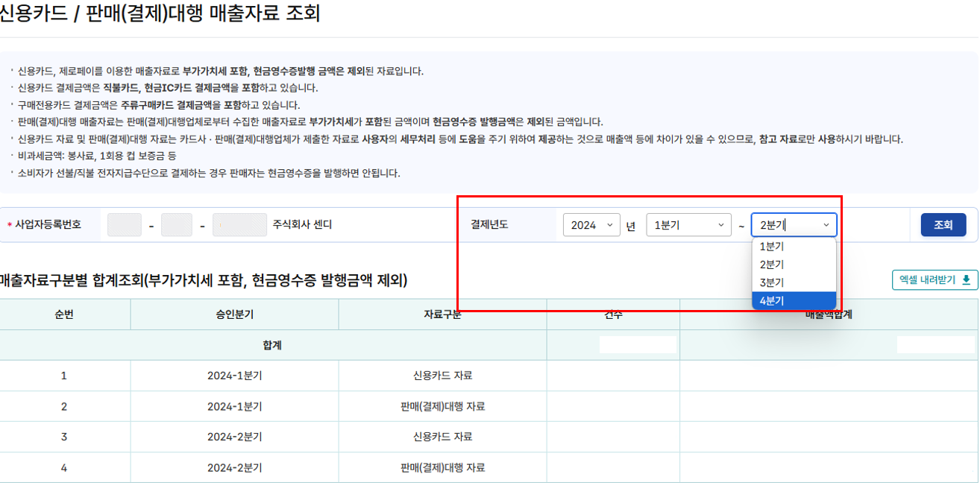The image size is (980, 503).
Task: Choose 3분기 from the dropdown list
Action: [794, 282]
